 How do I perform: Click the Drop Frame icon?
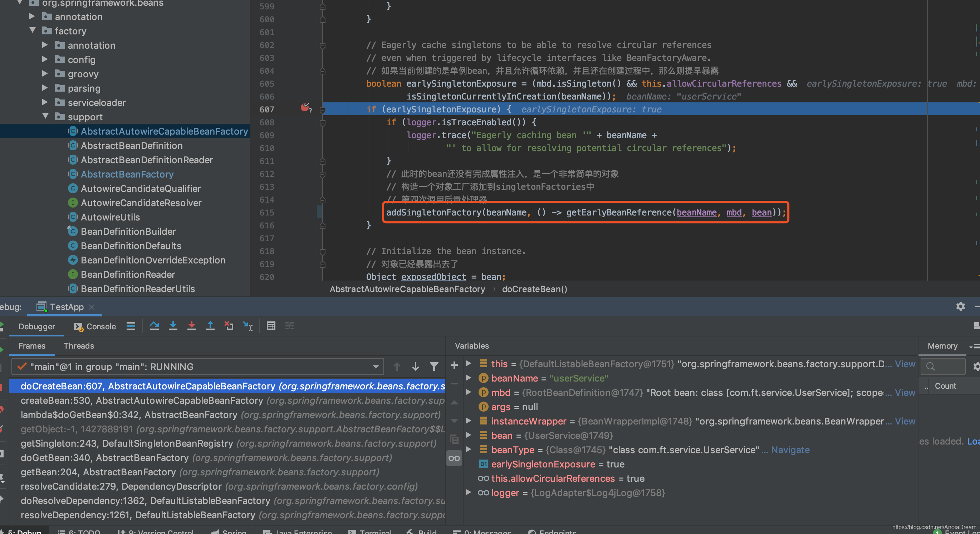tap(229, 326)
